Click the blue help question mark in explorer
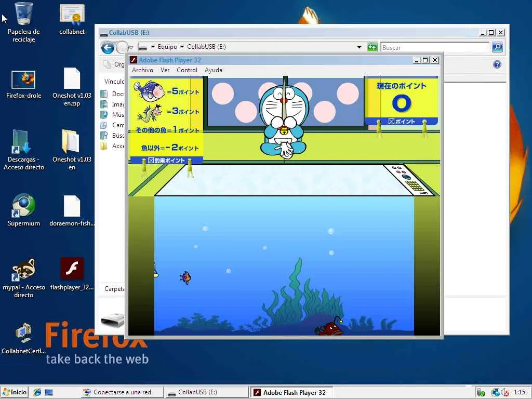 [x=497, y=64]
